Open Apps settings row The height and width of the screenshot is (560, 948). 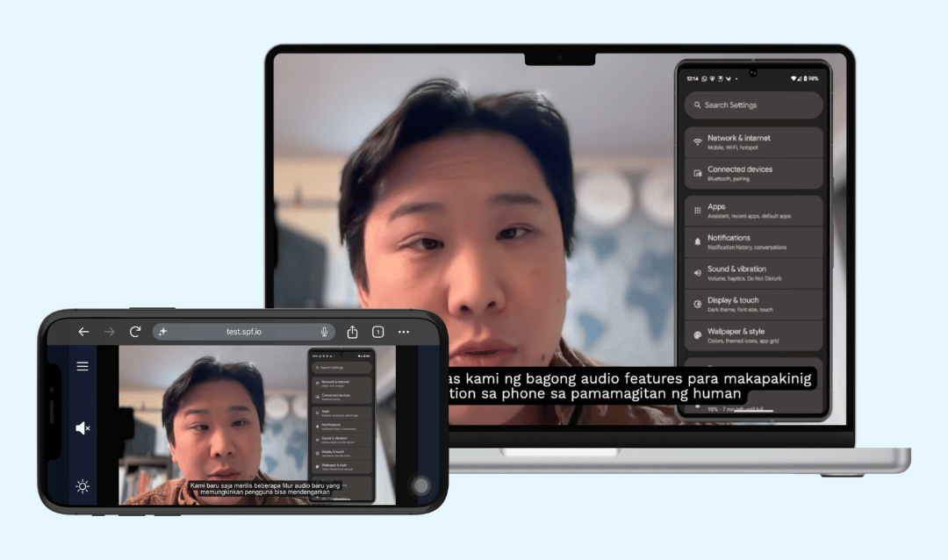(754, 211)
